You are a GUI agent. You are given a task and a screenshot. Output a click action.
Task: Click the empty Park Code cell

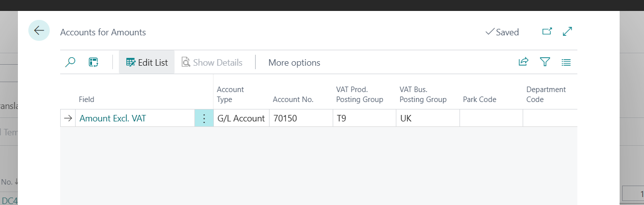(491, 118)
